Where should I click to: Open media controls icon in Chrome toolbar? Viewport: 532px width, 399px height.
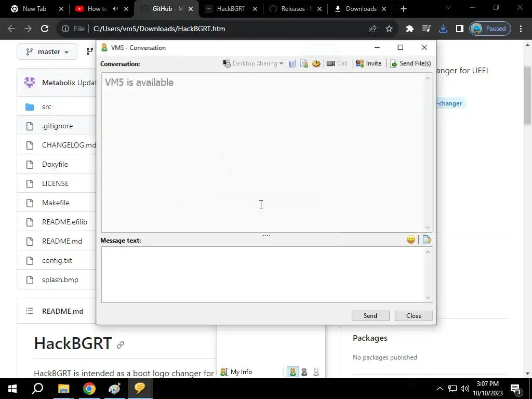(427, 29)
